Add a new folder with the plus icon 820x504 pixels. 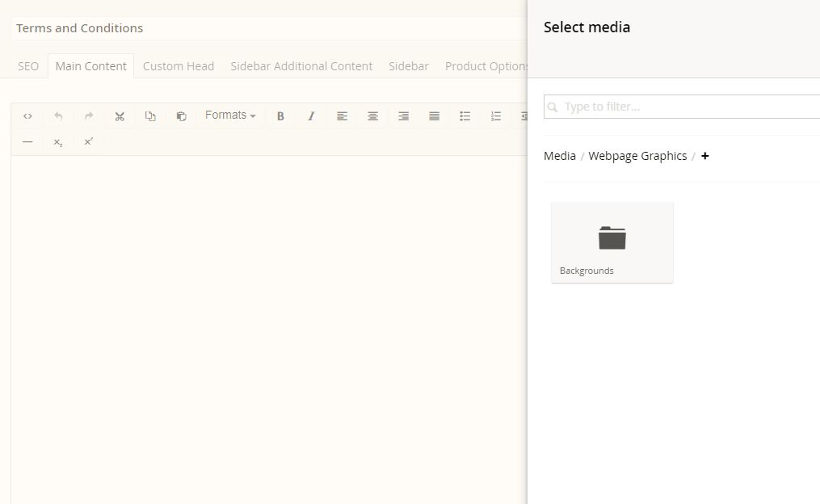[x=705, y=156]
